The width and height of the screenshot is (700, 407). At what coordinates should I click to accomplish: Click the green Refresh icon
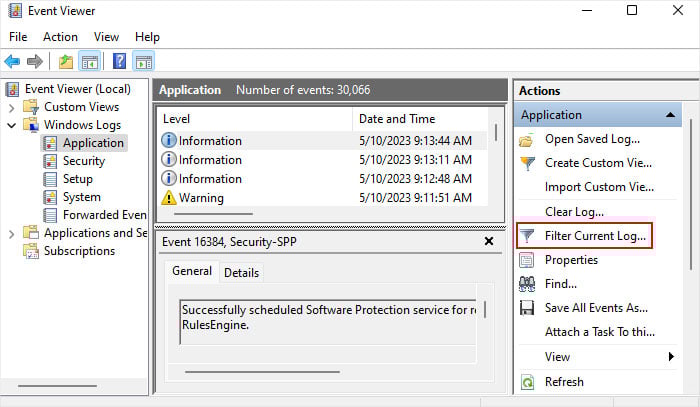(x=527, y=382)
